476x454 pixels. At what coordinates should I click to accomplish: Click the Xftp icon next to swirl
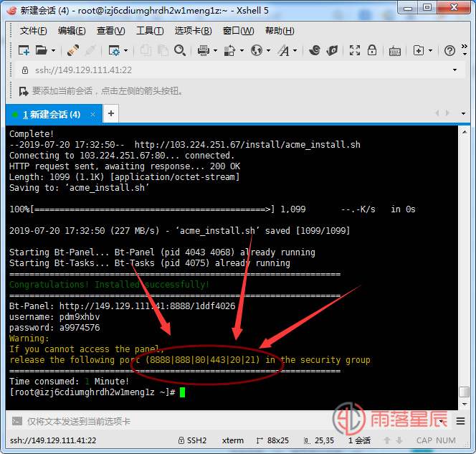(x=332, y=50)
